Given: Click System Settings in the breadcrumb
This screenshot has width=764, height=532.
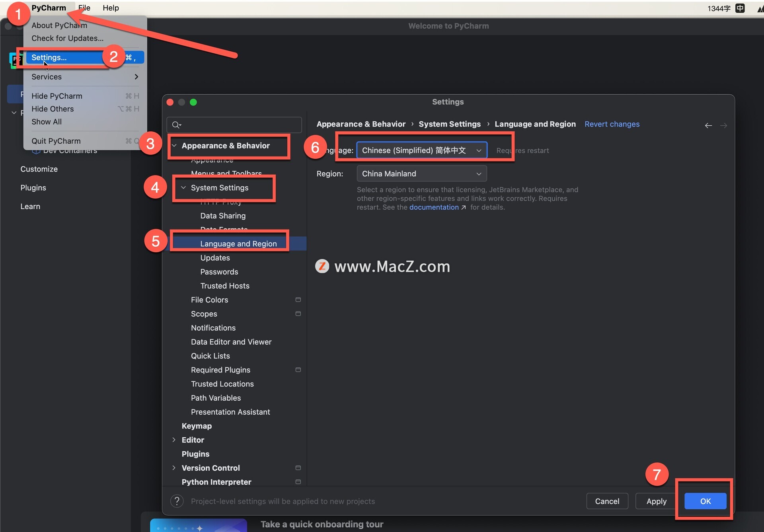Looking at the screenshot, I should (450, 124).
